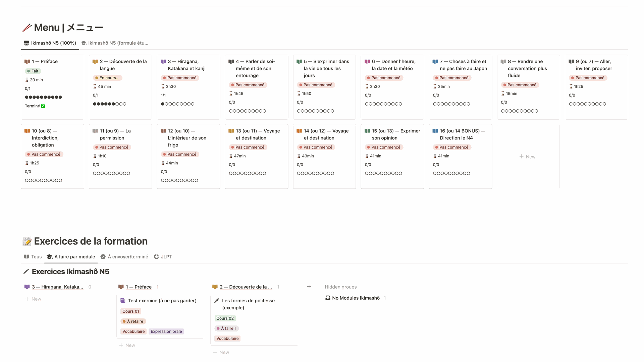Click the inbox icon for No Modules Ikimashô
This screenshot has height=362, width=644.
(x=328, y=298)
